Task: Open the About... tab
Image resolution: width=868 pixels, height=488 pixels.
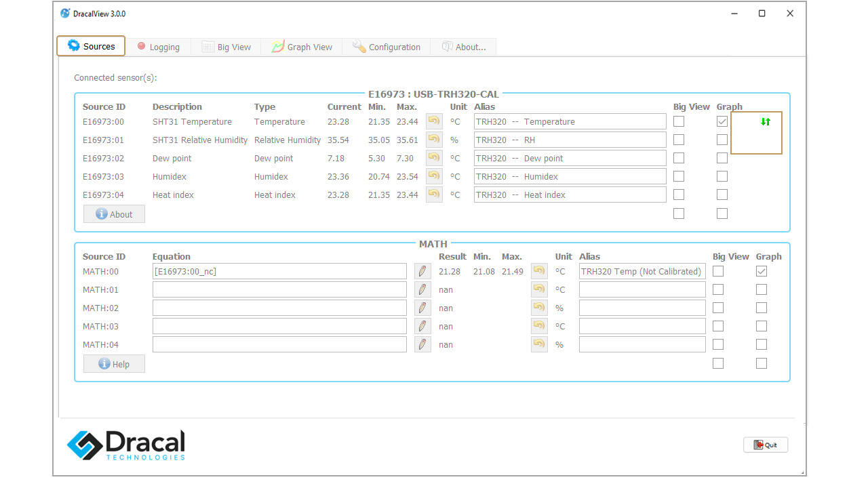Action: click(x=464, y=47)
